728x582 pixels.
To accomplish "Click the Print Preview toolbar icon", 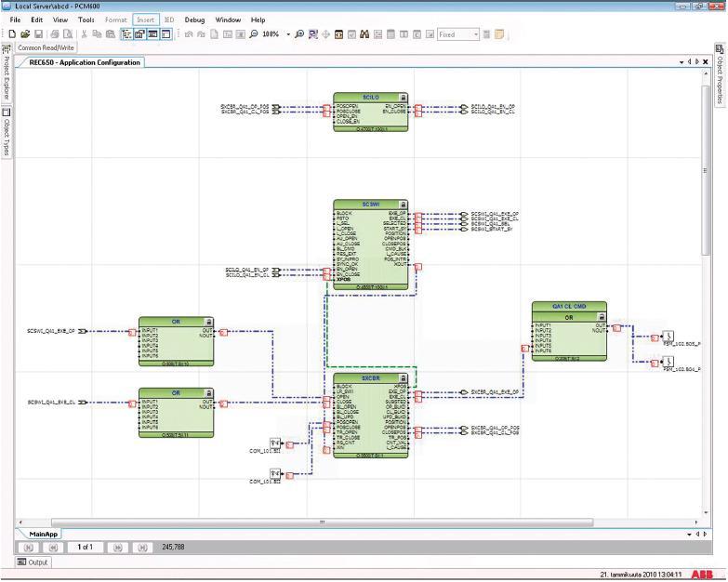I will tap(68, 33).
